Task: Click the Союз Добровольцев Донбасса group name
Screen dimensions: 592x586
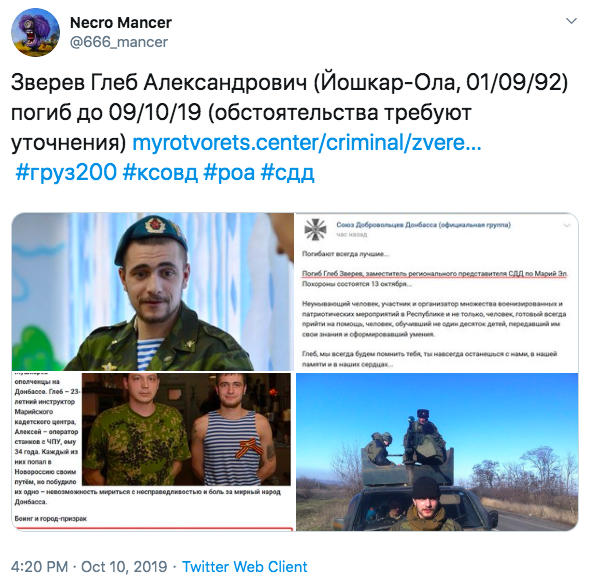Action: (423, 225)
